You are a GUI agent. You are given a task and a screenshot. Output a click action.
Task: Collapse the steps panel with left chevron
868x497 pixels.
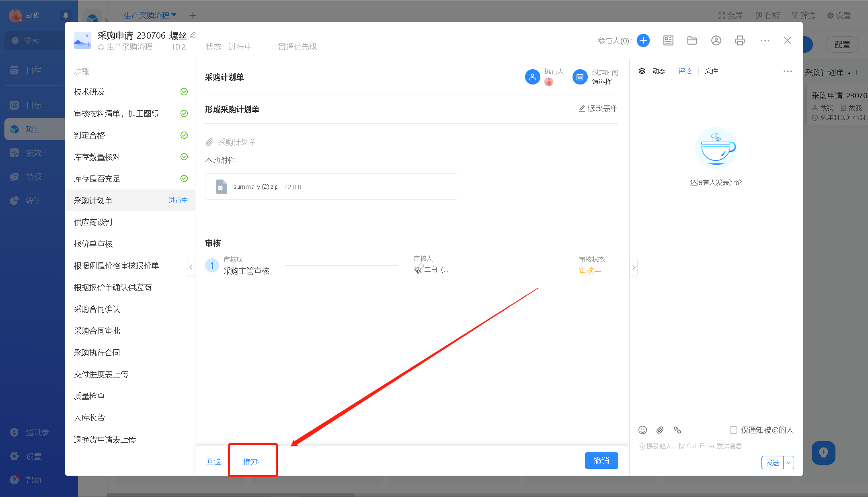(191, 267)
